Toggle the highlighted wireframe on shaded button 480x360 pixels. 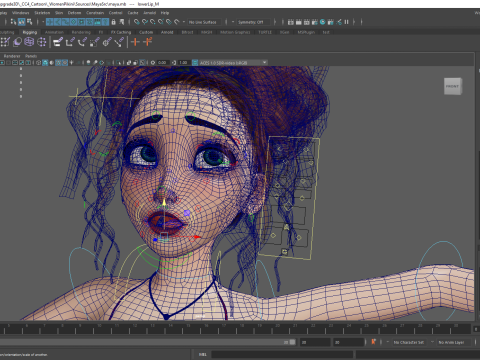[x=58, y=63]
